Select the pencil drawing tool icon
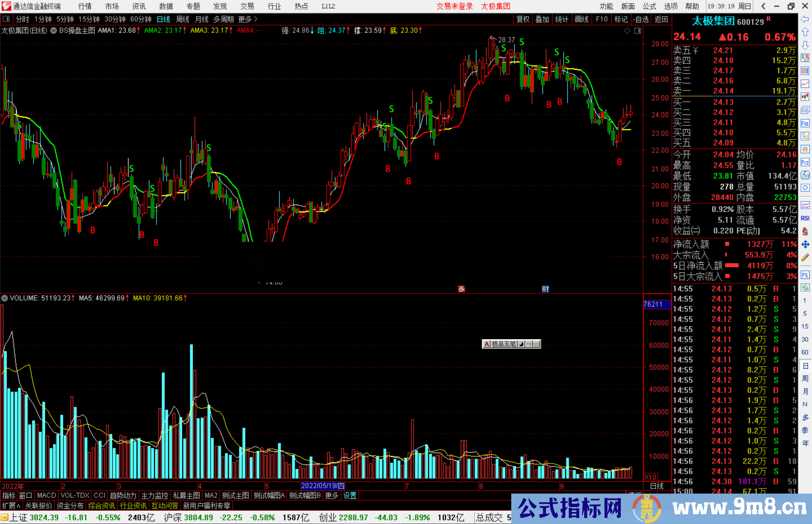 click(805, 257)
